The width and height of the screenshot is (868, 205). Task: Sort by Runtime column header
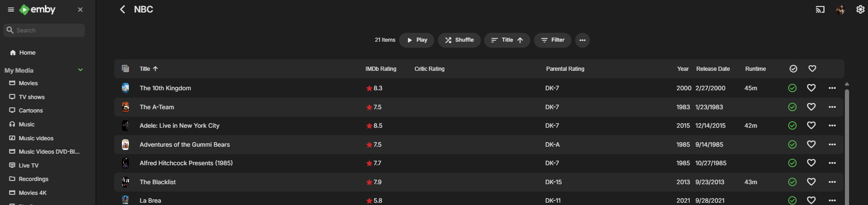(755, 69)
